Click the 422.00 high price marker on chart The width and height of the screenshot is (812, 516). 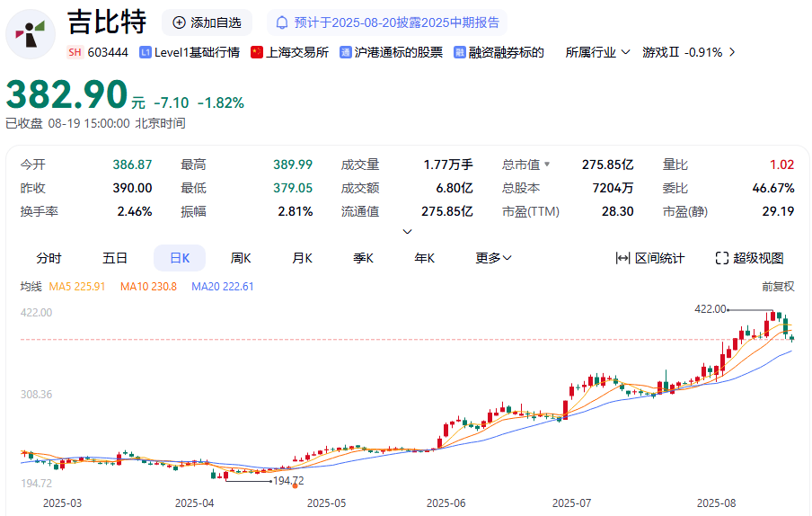(x=710, y=309)
